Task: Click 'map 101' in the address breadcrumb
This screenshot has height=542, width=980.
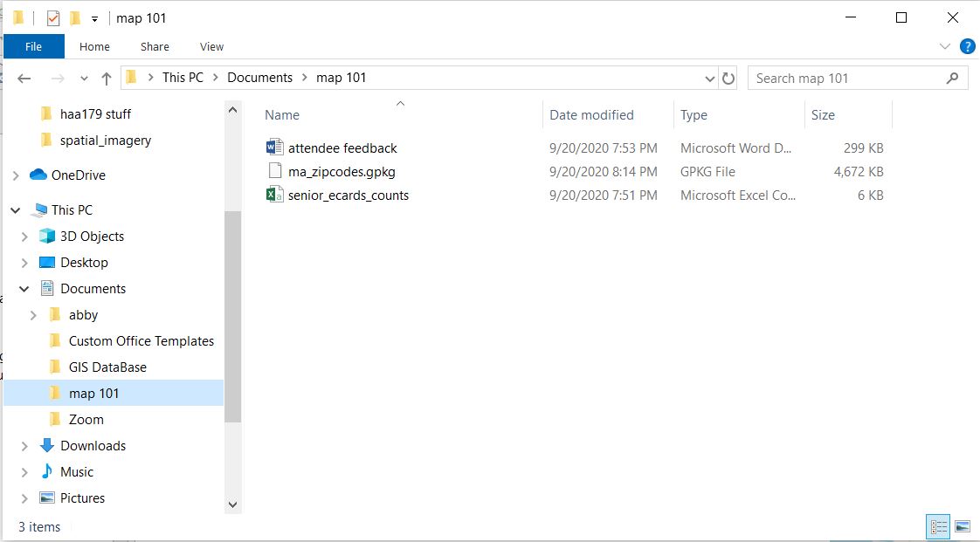Action: (x=341, y=78)
